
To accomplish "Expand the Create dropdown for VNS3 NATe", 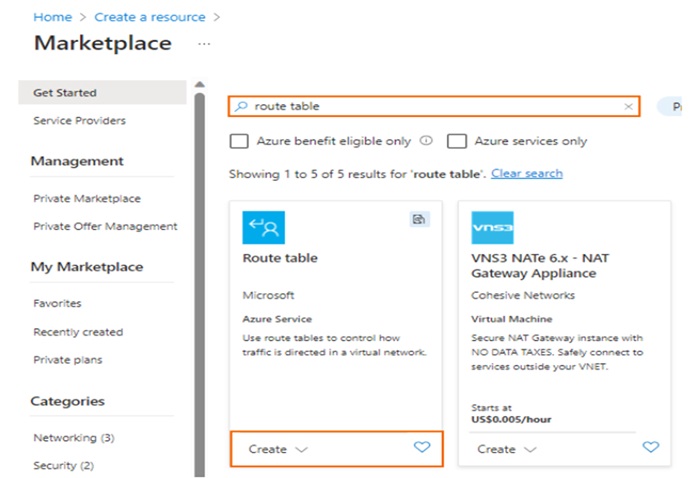I will [506, 449].
